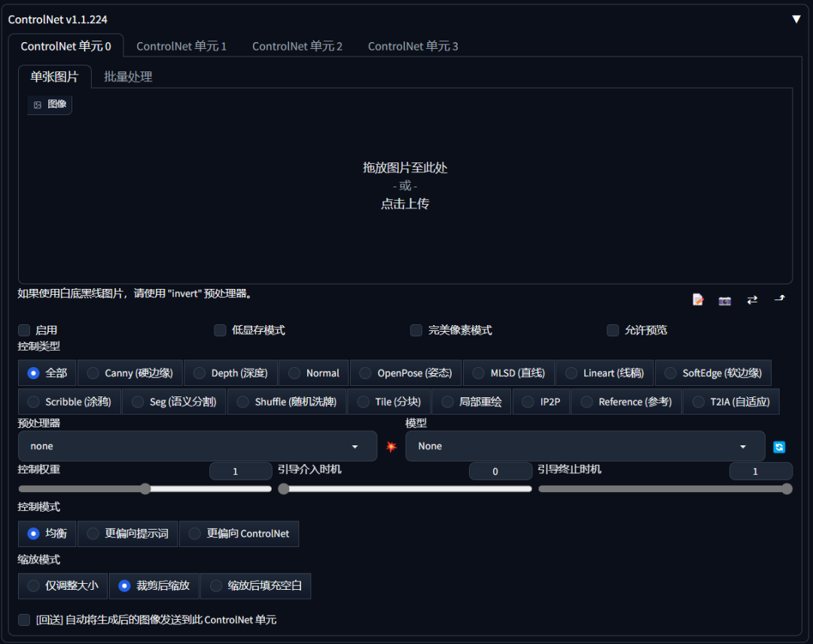Click the 控制权重 slider handle
813x644 pixels.
(x=146, y=488)
